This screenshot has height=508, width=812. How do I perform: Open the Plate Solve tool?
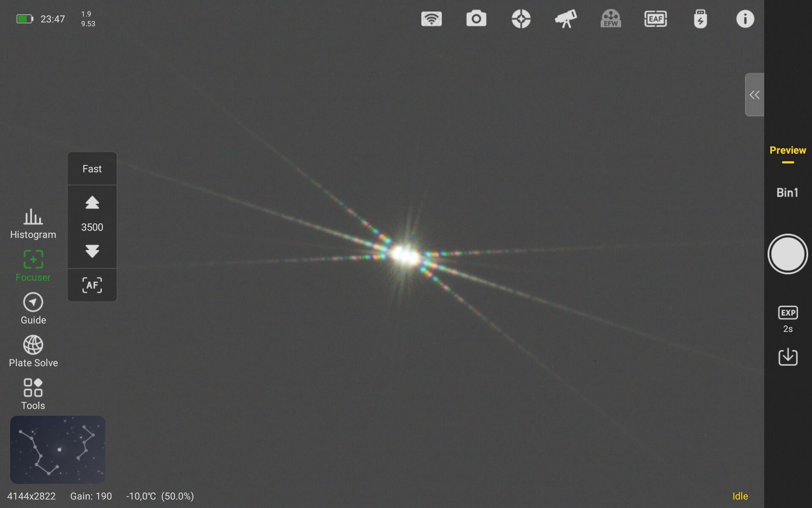(x=33, y=351)
